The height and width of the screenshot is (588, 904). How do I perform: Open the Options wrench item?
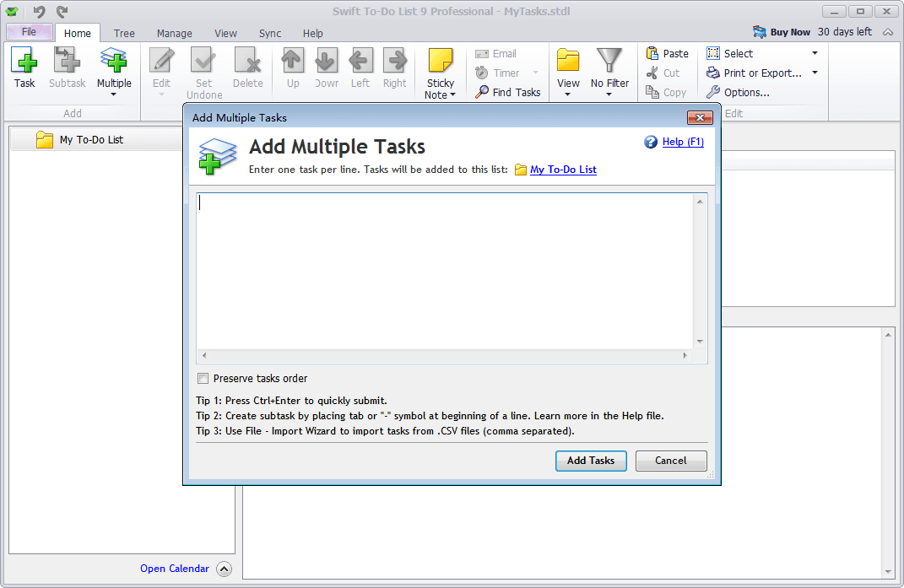[738, 92]
